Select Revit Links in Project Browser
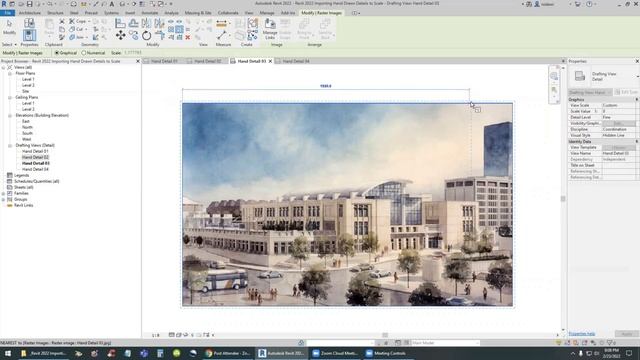Screen dimensions: 640x360 point(24,205)
